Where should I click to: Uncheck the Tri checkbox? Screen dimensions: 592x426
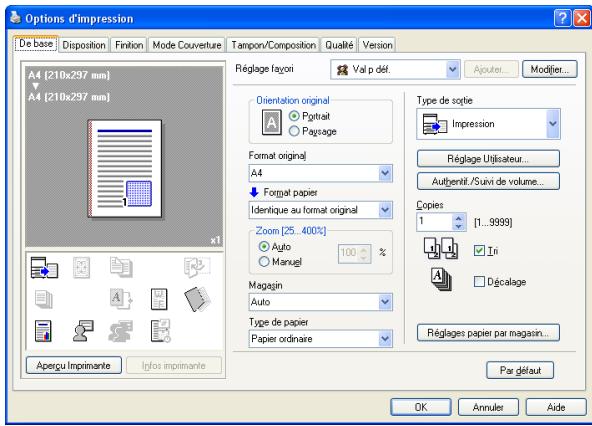pos(479,250)
